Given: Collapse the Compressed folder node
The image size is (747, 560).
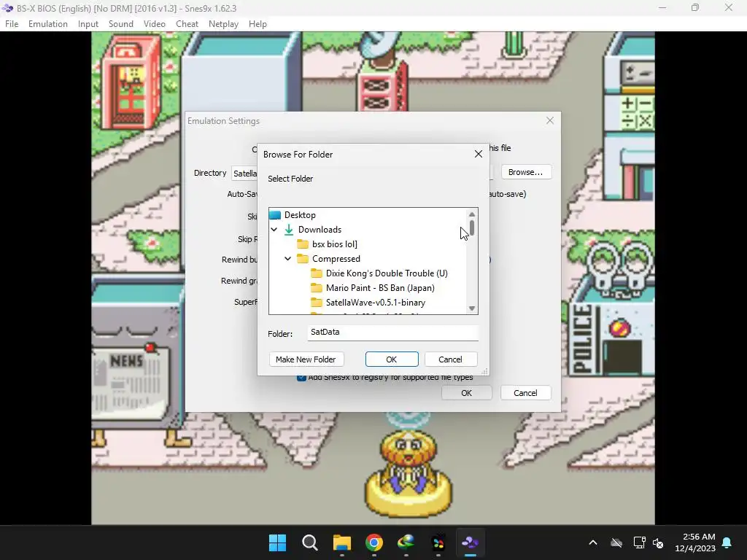Looking at the screenshot, I should click(287, 259).
